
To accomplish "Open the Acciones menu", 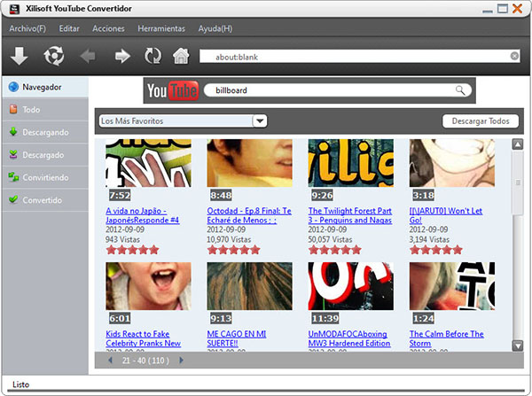I will click(108, 28).
